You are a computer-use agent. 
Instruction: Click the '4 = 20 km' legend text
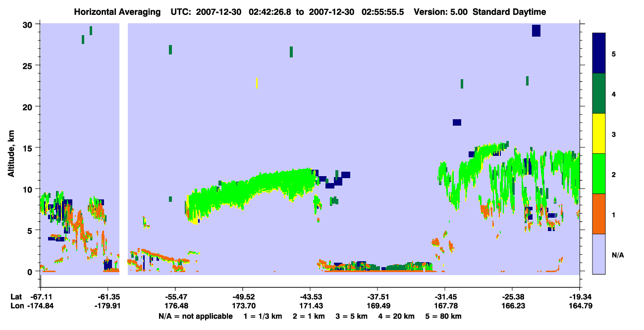pos(396,316)
